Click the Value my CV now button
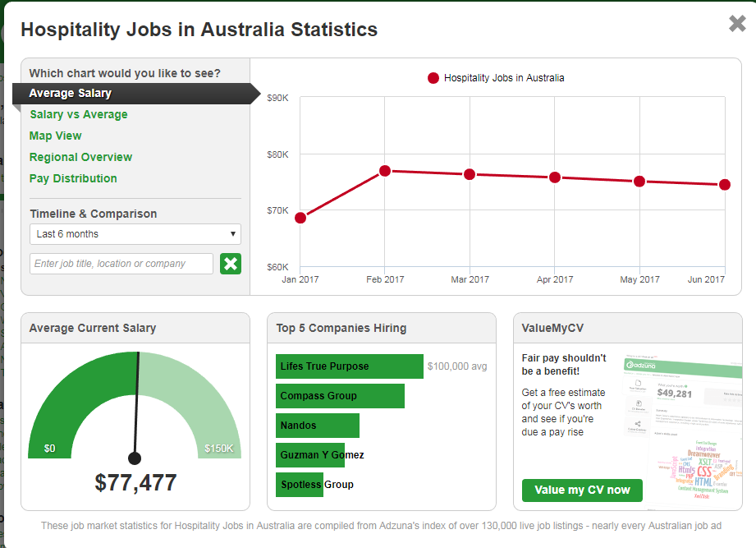 (582, 490)
